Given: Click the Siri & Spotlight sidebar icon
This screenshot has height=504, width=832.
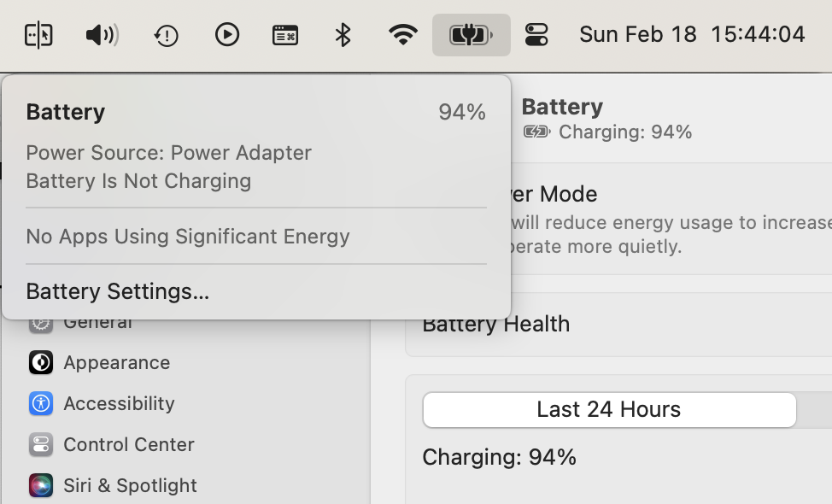Looking at the screenshot, I should point(40,485).
